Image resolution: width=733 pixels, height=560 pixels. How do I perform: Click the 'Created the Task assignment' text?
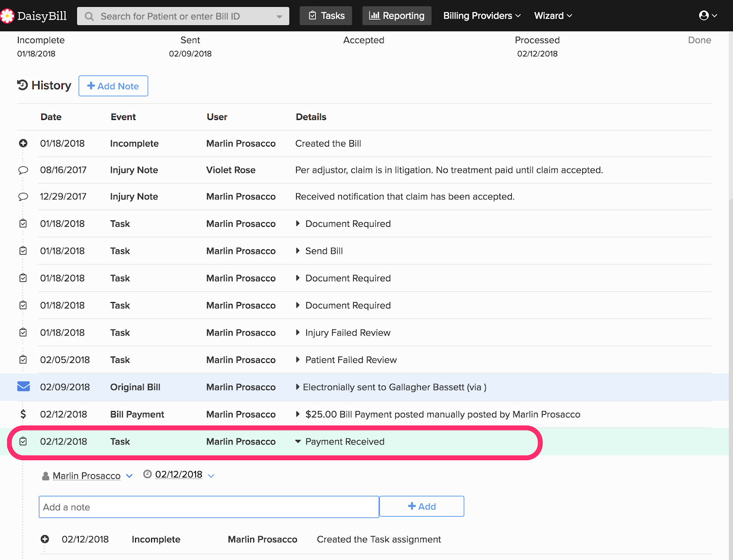[x=379, y=539]
